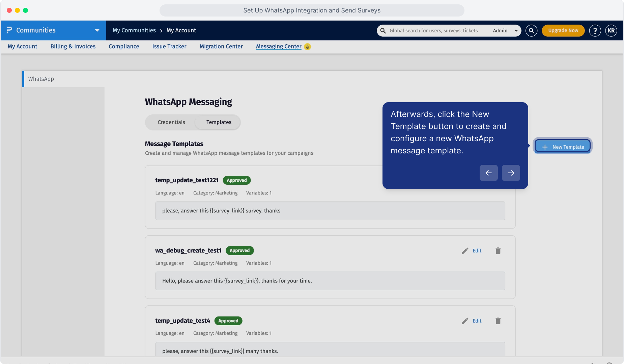Open the help question mark icon
The image size is (624, 364).
coord(595,31)
